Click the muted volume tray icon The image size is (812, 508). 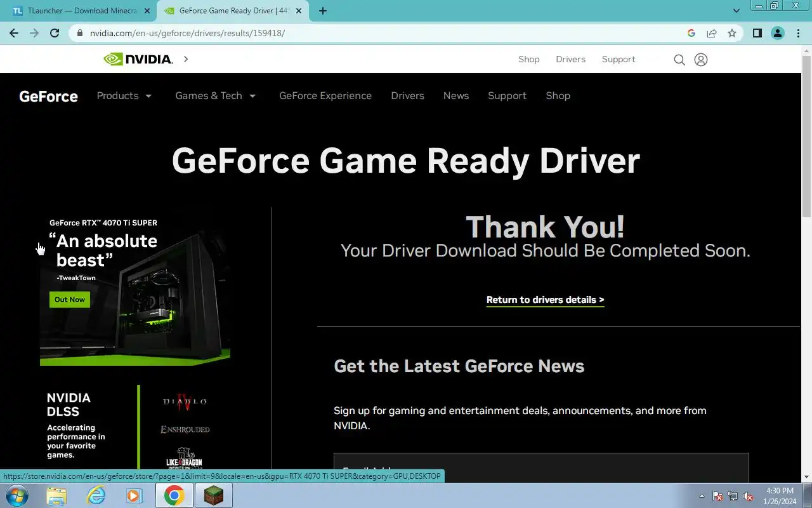[748, 497]
